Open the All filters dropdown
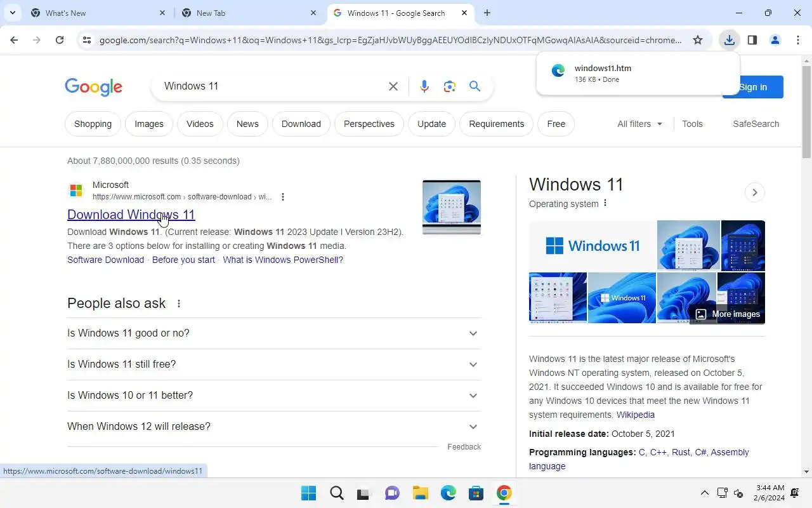 (x=639, y=124)
